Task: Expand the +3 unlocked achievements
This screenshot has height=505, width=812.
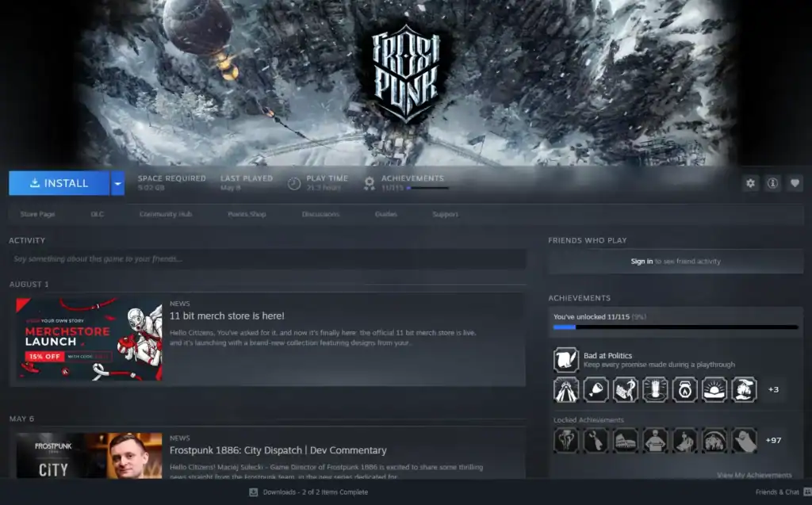Action: point(773,389)
